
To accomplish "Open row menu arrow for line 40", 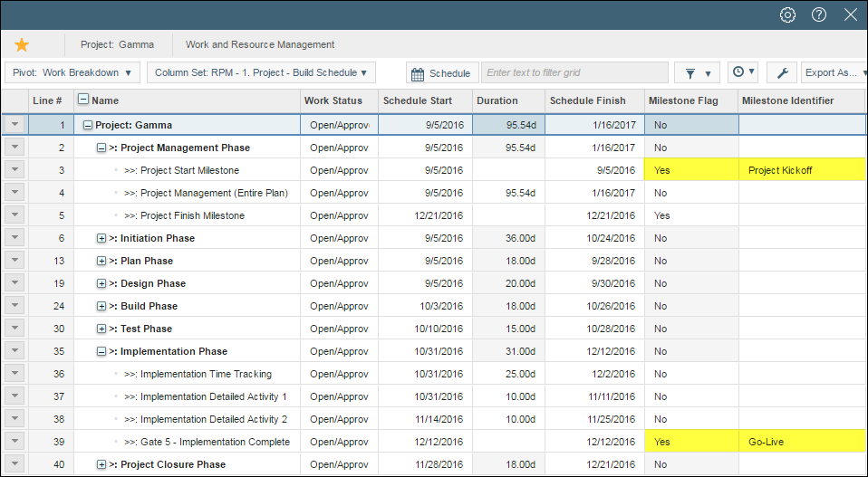I will tap(14, 464).
